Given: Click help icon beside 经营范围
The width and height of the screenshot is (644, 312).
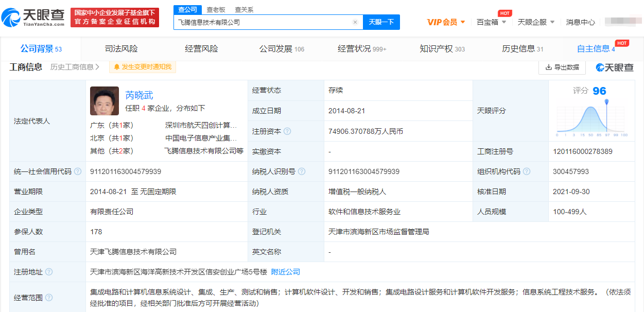Looking at the screenshot, I should 49,298.
